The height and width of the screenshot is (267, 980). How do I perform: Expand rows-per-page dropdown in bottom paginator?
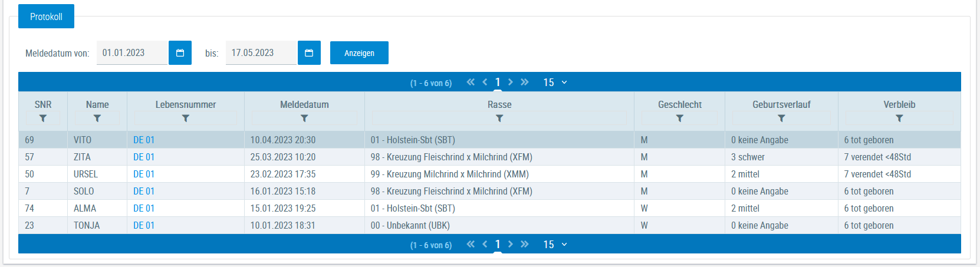(x=555, y=245)
